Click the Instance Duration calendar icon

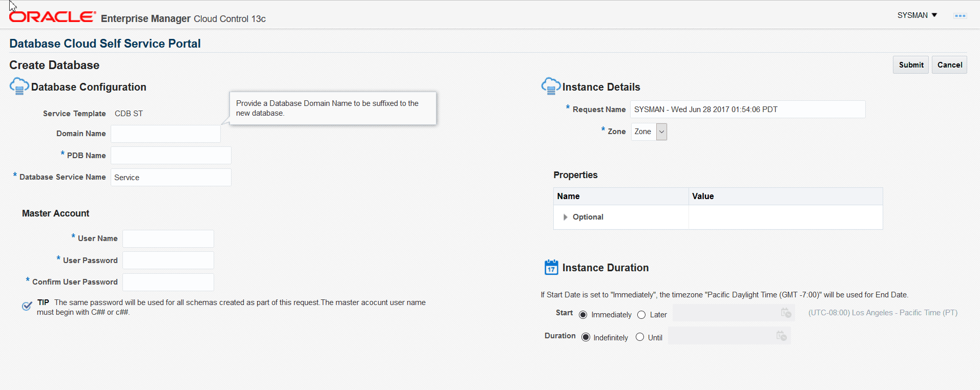pyautogui.click(x=551, y=267)
